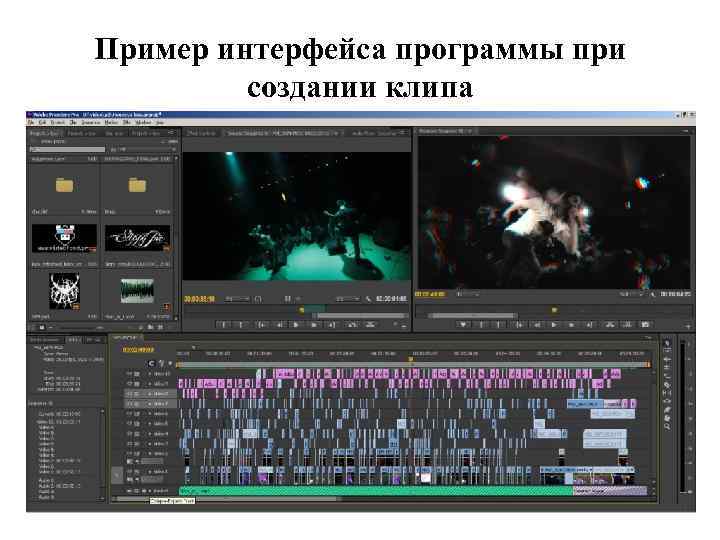Select the Razor tool
The width and height of the screenshot is (720, 540).
click(x=667, y=384)
